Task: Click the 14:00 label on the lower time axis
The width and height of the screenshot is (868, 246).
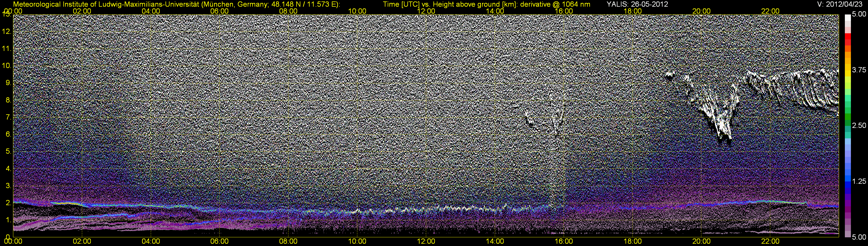Action: [495, 241]
